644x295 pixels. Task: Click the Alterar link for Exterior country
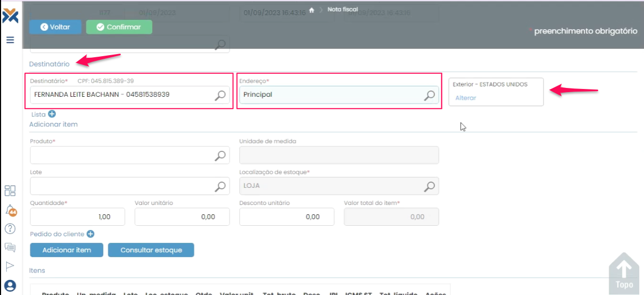(x=466, y=98)
